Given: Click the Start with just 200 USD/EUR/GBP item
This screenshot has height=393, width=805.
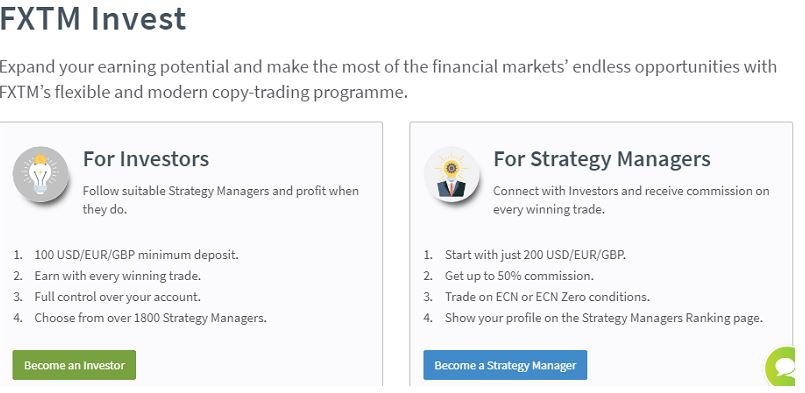Looking at the screenshot, I should coord(535,255).
